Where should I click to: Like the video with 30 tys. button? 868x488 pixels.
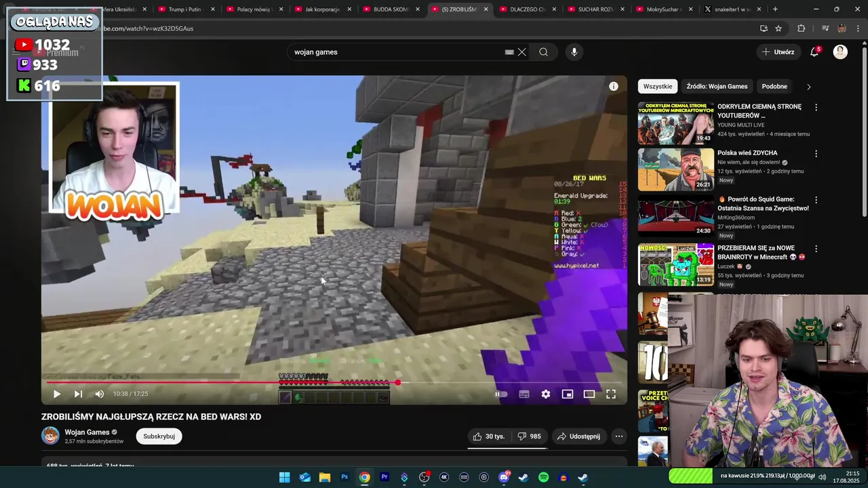[x=488, y=436]
